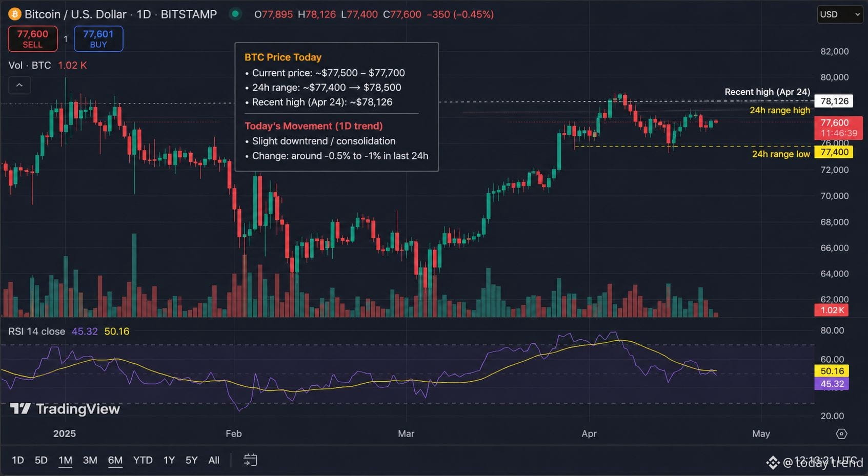Image resolution: width=868 pixels, height=476 pixels.
Task: Select the 3M time range
Action: pyautogui.click(x=90, y=460)
